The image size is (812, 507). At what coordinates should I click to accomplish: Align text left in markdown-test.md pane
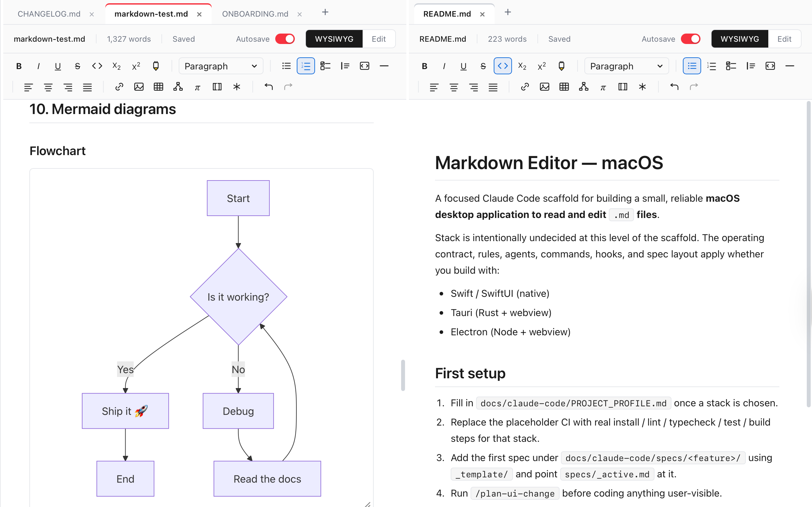pyautogui.click(x=28, y=87)
